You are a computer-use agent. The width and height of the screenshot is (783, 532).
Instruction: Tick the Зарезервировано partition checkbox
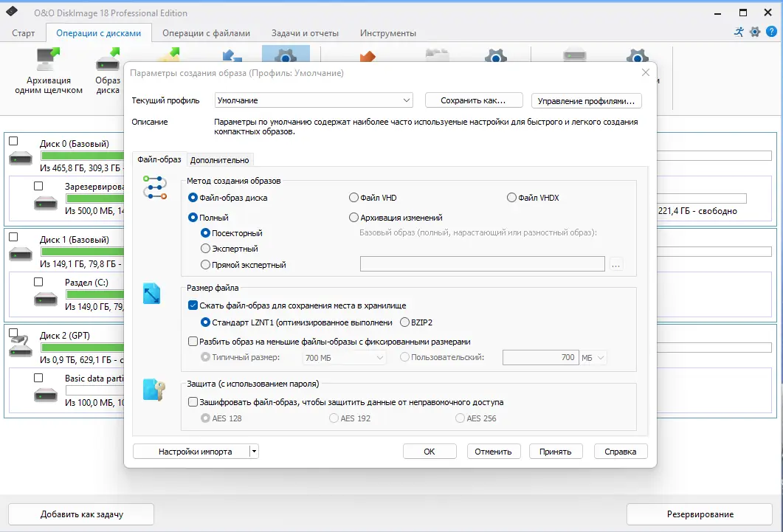pyautogui.click(x=38, y=186)
